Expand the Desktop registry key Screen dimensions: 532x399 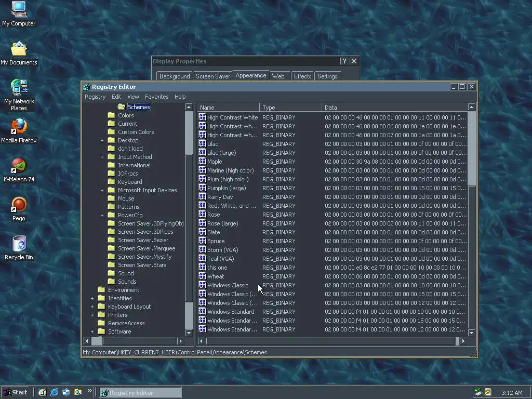102,140
